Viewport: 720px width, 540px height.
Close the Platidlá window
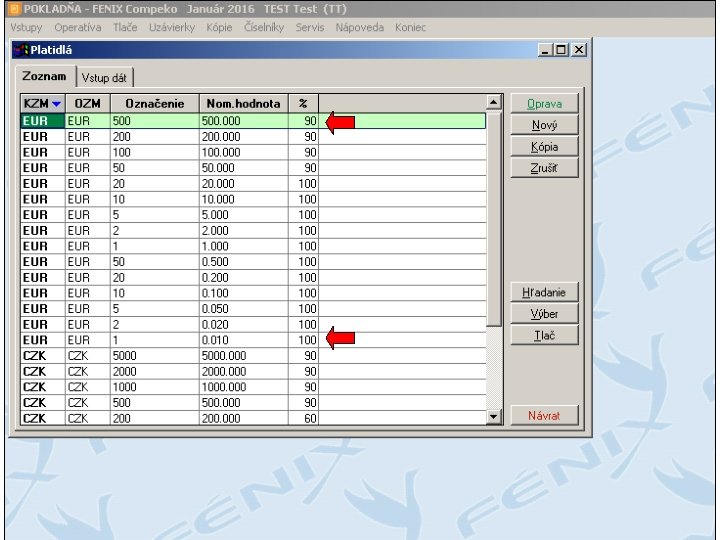point(579,50)
